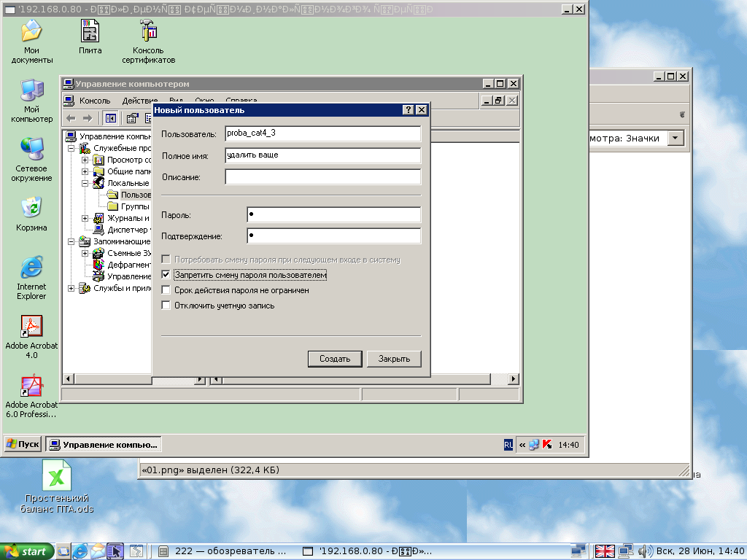Expand the Журналы и оповещения node
This screenshot has width=747, height=560.
pyautogui.click(x=85, y=218)
